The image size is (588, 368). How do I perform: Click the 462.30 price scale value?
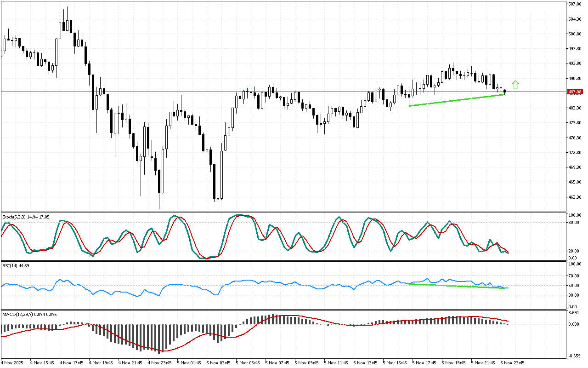[x=575, y=197]
